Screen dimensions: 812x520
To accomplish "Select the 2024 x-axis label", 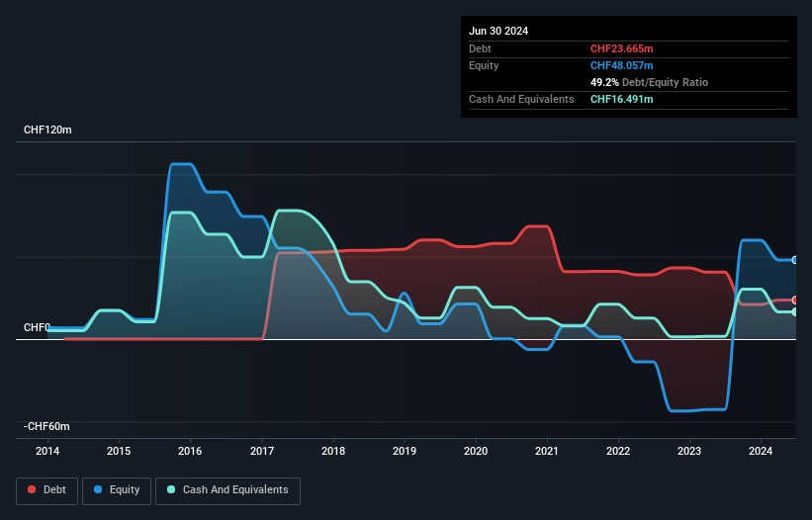I will pyautogui.click(x=761, y=451).
